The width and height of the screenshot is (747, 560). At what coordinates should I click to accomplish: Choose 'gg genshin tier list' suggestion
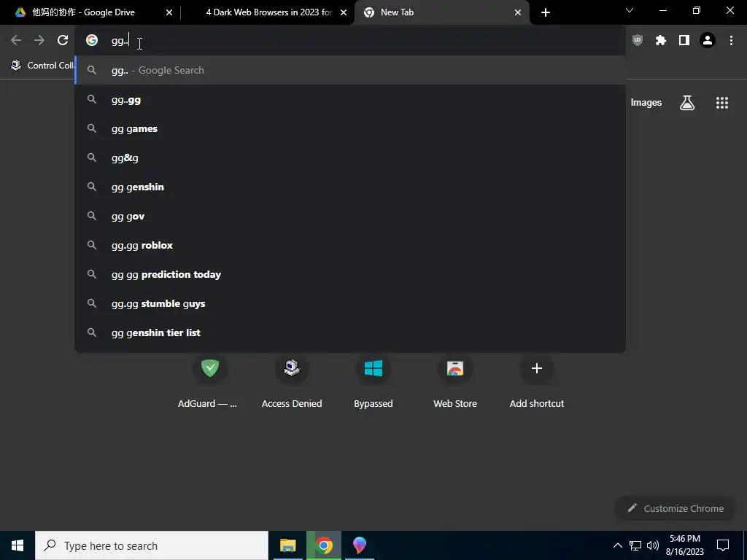tap(350, 332)
